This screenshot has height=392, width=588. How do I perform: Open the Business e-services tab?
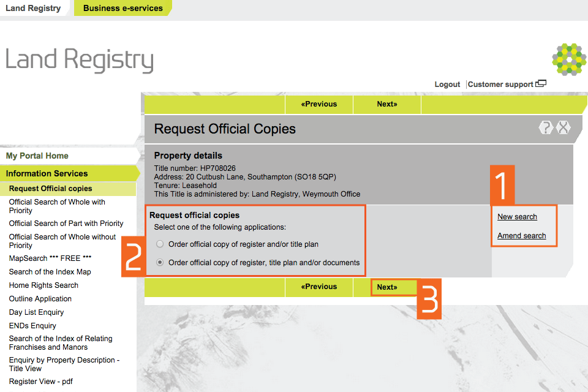point(123,8)
